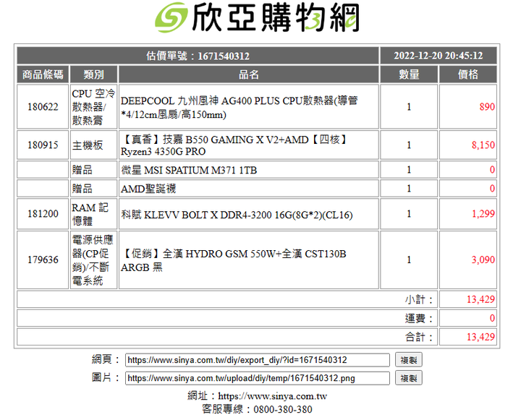This screenshot has width=521, height=420.
Task: Click the CPU 空冷散熱器/散熱膏 category cell
Action: click(x=93, y=107)
